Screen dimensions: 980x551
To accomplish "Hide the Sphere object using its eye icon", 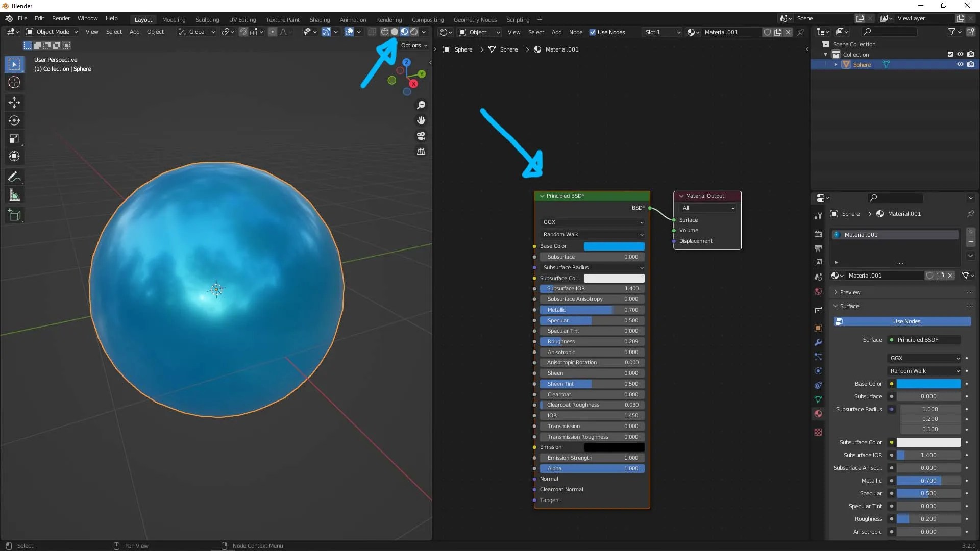I will (960, 64).
